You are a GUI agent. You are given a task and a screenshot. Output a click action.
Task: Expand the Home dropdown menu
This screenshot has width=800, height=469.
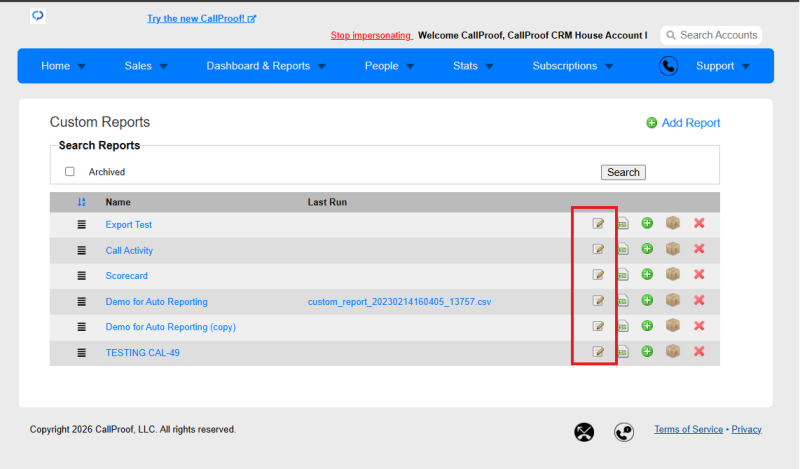click(63, 66)
